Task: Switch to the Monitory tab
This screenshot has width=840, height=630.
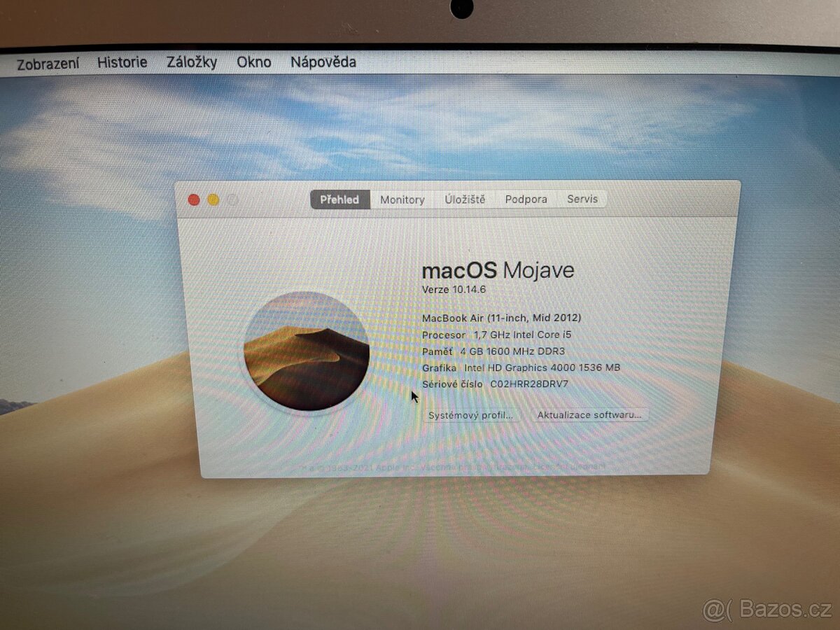Action: tap(401, 199)
